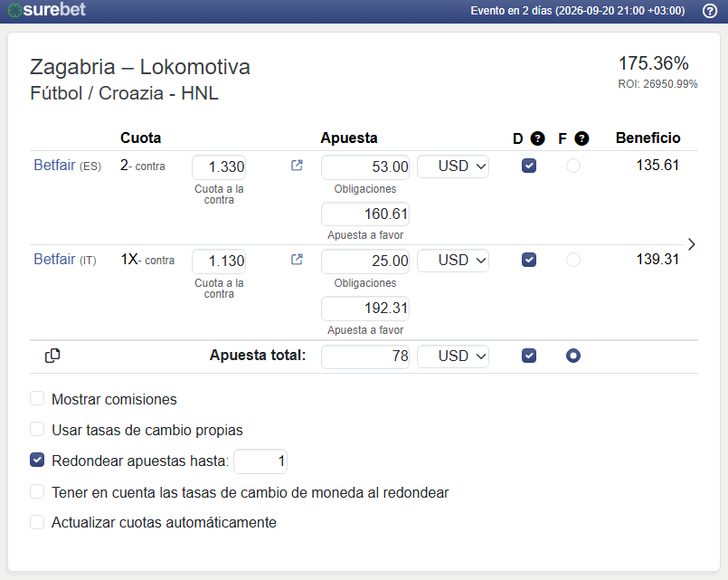The height and width of the screenshot is (580, 728).
Task: Open Betfair (ES) external link icon
Action: (297, 166)
